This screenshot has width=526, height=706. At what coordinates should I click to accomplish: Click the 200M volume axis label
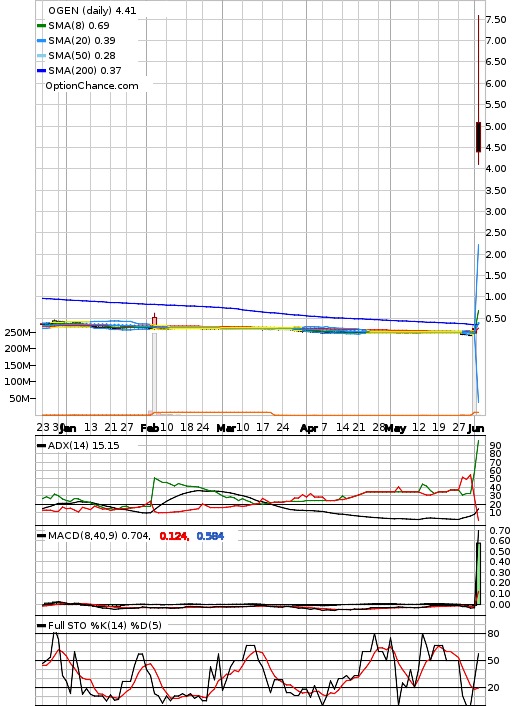pyautogui.click(x=17, y=348)
